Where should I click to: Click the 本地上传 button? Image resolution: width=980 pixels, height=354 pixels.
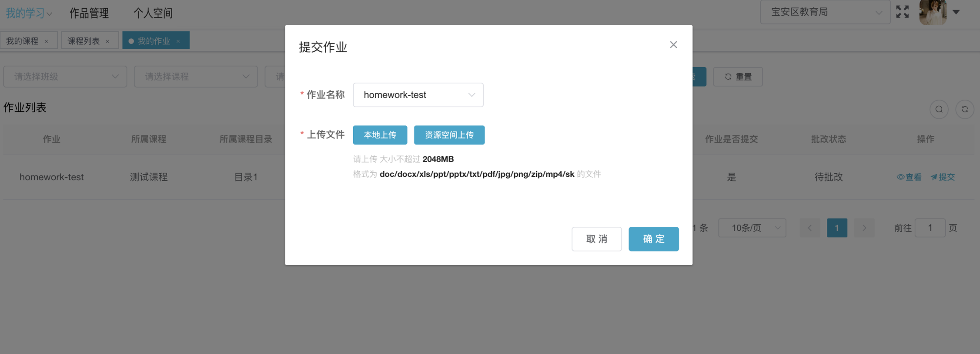tap(380, 135)
